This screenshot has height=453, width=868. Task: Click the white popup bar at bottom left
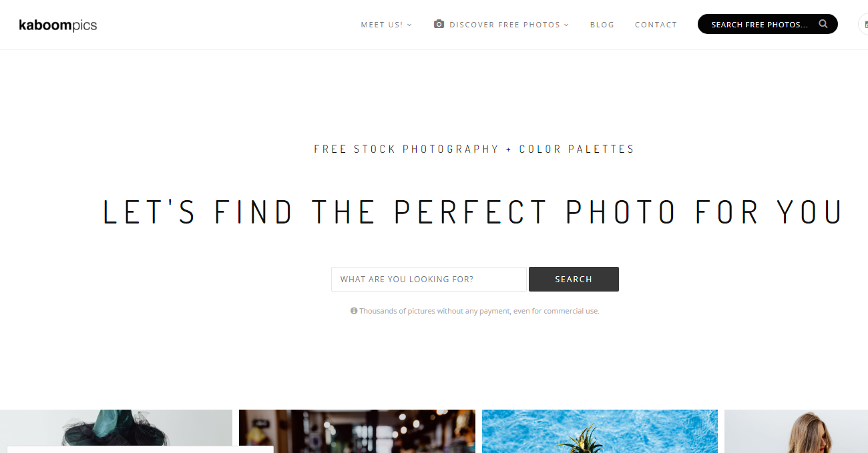pos(140,450)
